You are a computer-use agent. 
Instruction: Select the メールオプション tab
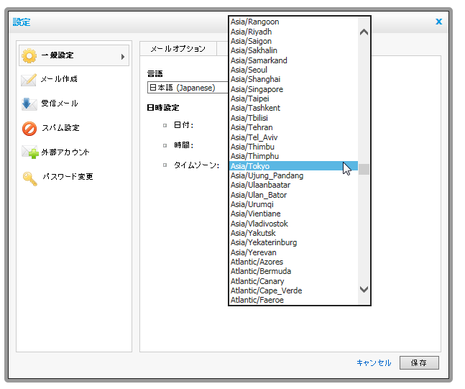pyautogui.click(x=178, y=49)
